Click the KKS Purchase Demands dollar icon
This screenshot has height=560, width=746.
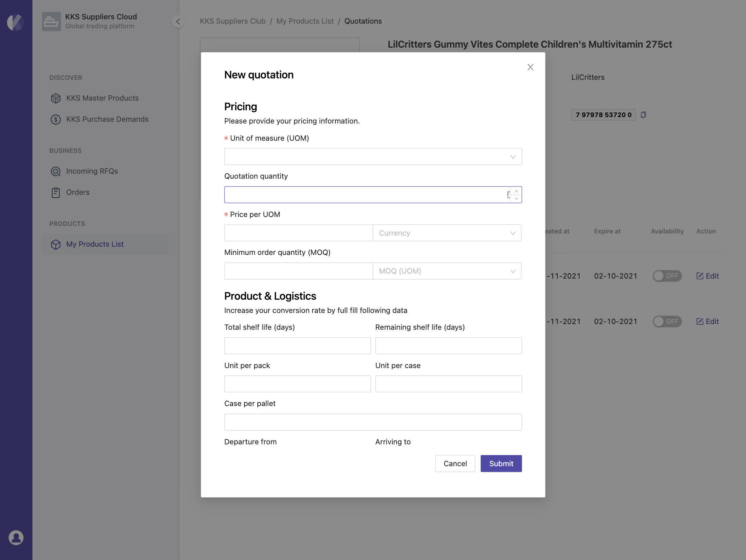pos(55,119)
